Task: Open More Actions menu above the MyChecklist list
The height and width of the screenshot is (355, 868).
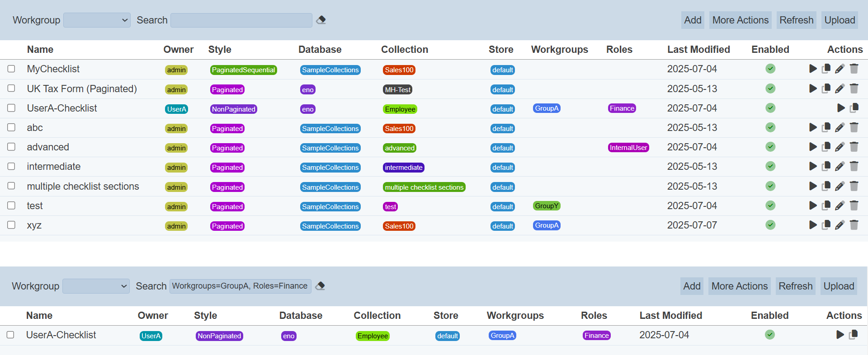Action: (740, 20)
